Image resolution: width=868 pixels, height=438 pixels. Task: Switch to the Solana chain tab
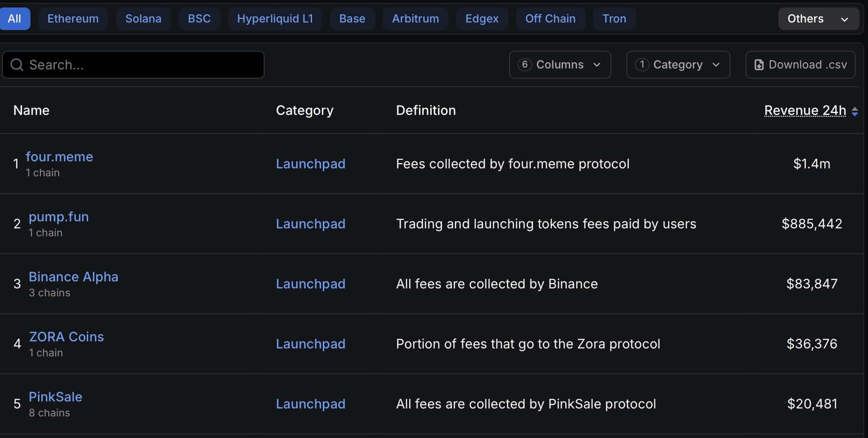pos(143,19)
